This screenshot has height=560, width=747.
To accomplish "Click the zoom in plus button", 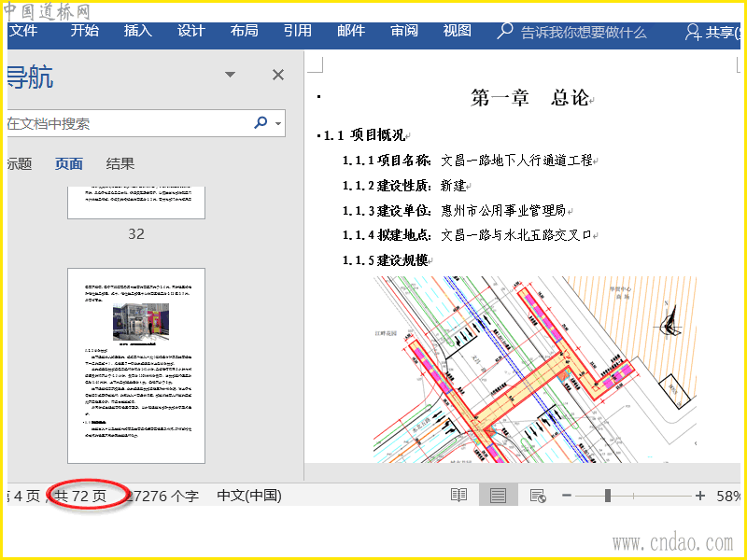I will click(x=700, y=496).
